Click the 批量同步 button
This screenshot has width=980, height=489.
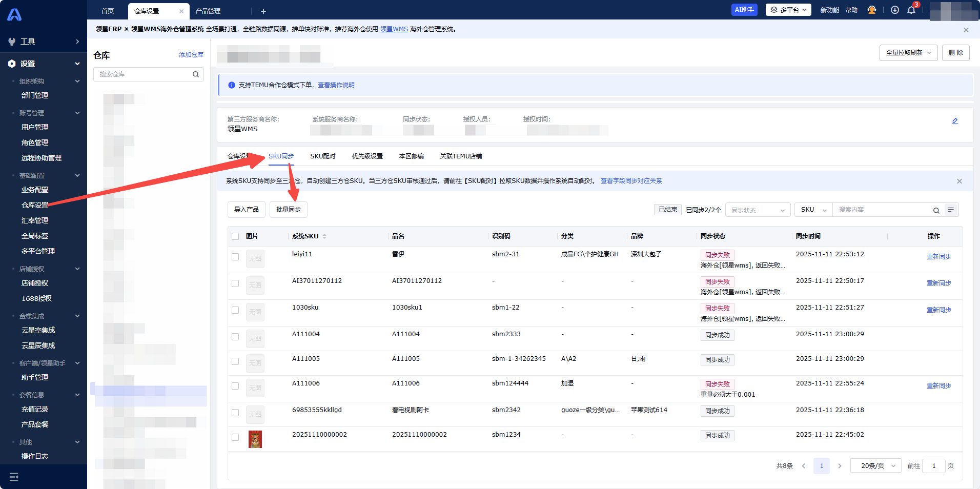click(288, 210)
